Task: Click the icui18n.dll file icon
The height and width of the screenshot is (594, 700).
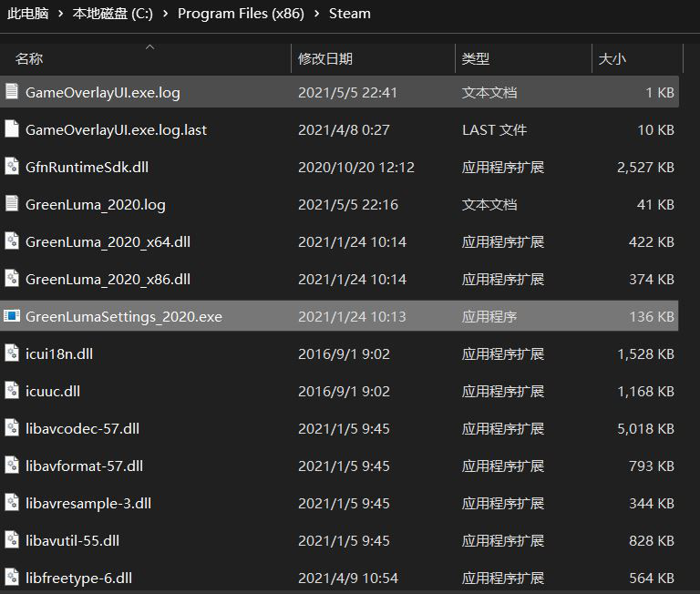Action: click(x=12, y=353)
